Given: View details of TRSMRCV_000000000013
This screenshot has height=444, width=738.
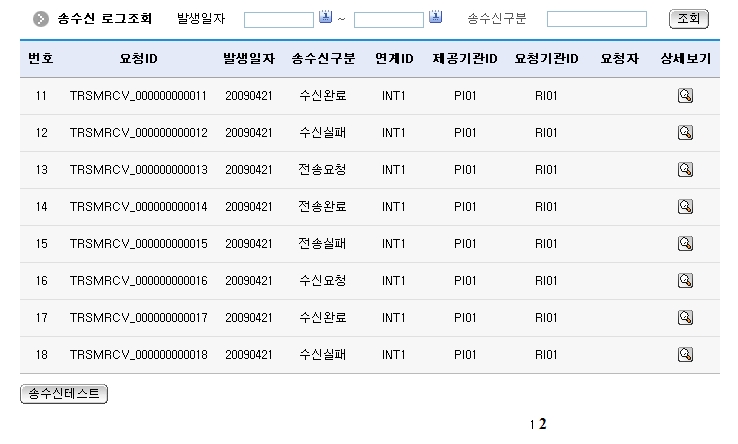Looking at the screenshot, I should point(685,170).
